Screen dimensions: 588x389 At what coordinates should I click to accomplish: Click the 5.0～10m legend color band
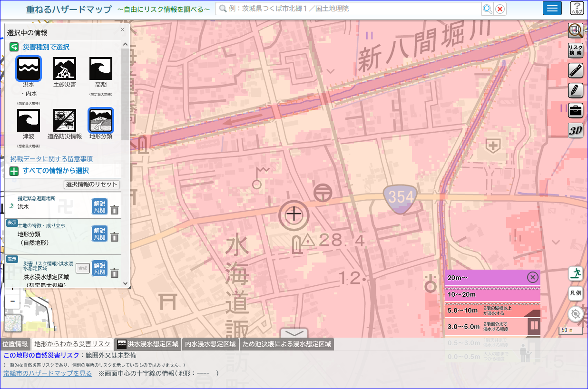click(493, 311)
